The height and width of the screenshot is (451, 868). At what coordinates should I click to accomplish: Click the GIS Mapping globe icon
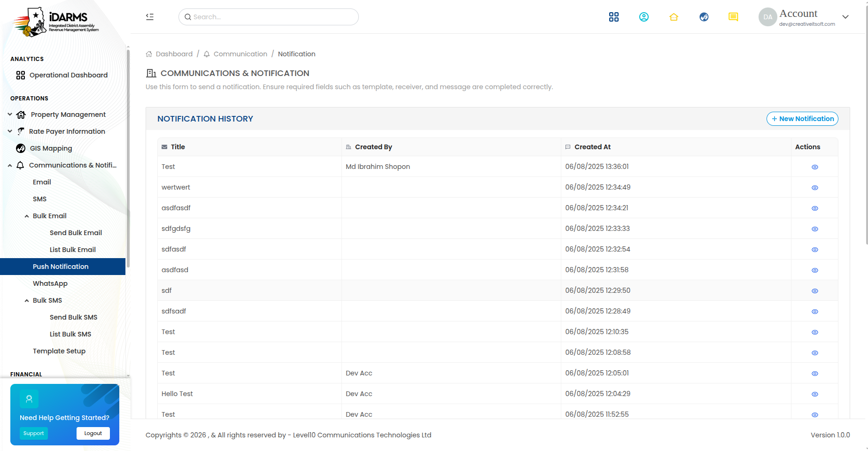(x=21, y=148)
